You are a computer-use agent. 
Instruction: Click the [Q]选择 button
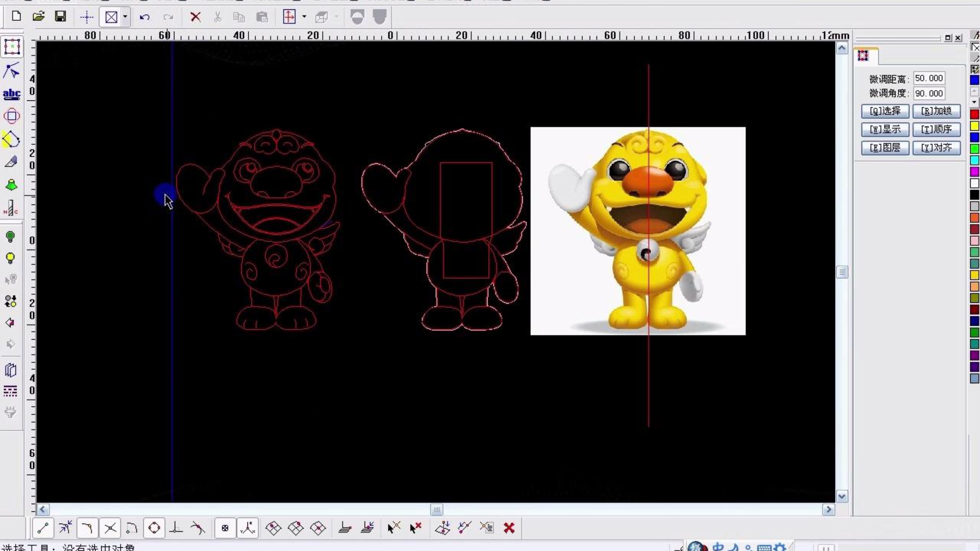pyautogui.click(x=885, y=111)
